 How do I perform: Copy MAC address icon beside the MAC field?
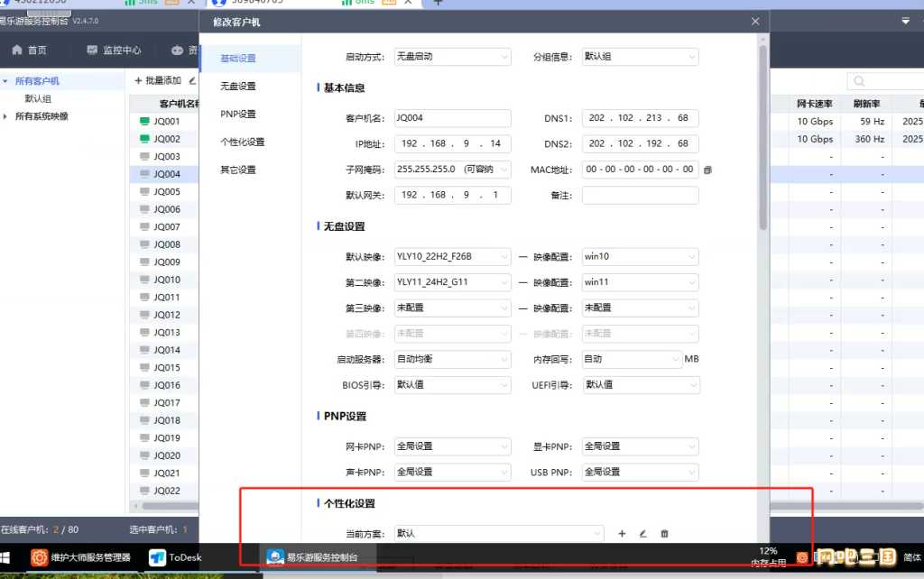tap(707, 170)
